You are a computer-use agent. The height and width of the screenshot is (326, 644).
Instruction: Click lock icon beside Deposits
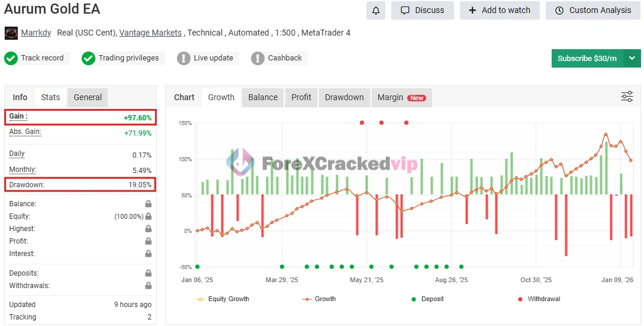tap(148, 273)
